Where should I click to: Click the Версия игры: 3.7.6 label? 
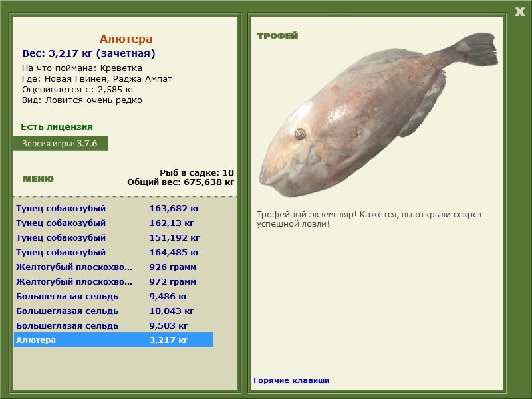tap(60, 143)
